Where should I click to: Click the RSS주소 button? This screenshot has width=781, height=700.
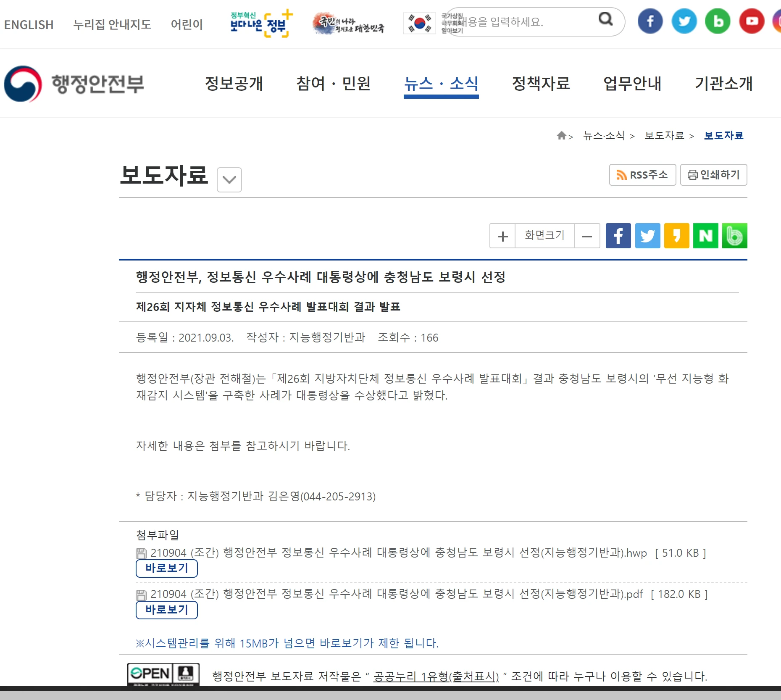pyautogui.click(x=642, y=174)
